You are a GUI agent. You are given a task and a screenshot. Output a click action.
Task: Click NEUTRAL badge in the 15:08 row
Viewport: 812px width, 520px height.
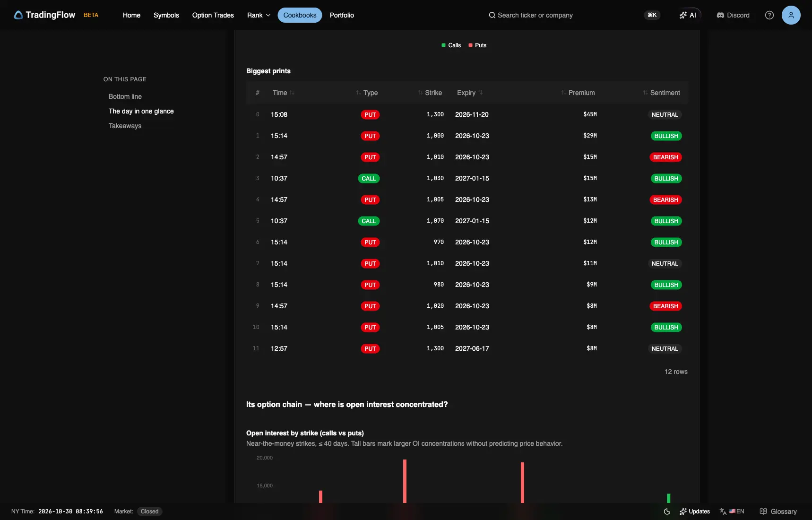665,114
